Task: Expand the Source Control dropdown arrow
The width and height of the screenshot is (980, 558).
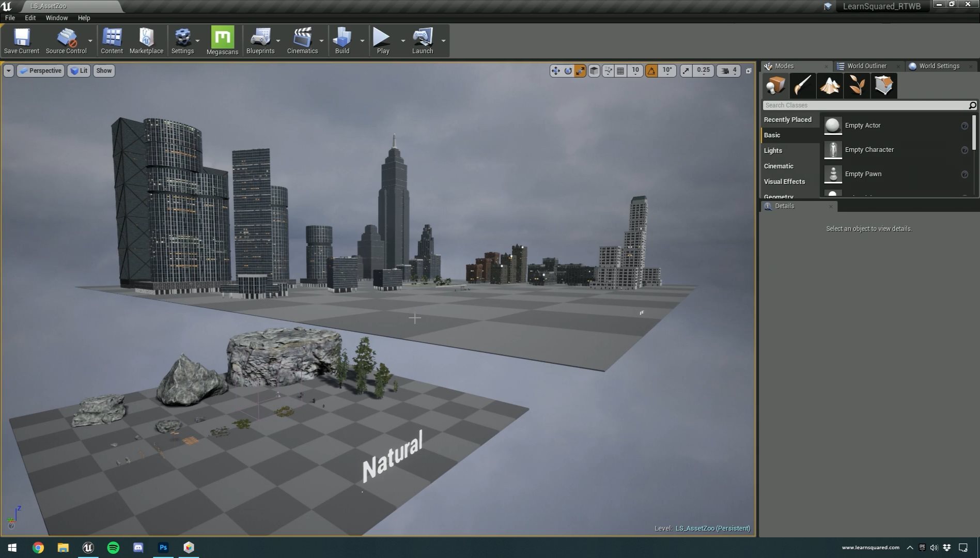Action: pos(90,41)
